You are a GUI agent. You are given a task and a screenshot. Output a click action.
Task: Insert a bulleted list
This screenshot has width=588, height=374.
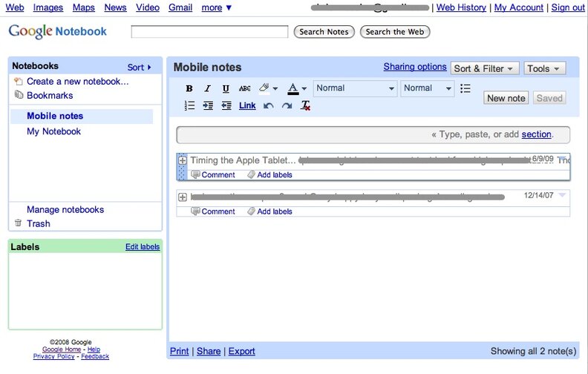465,88
